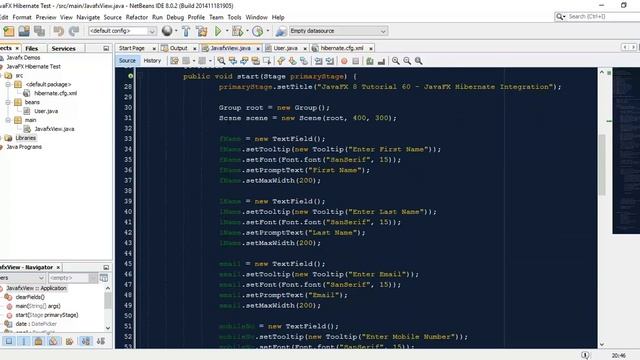Switch to the Files panel tab
Image resolution: width=640 pixels, height=360 pixels.
pos(31,49)
